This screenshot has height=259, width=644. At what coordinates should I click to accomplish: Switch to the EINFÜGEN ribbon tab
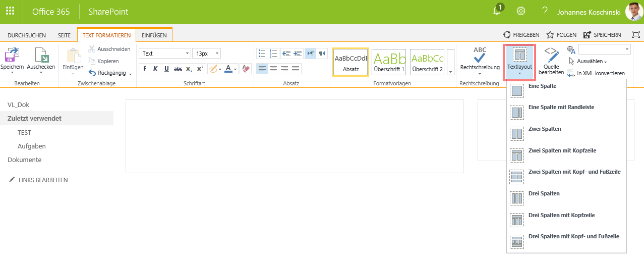pos(154,35)
